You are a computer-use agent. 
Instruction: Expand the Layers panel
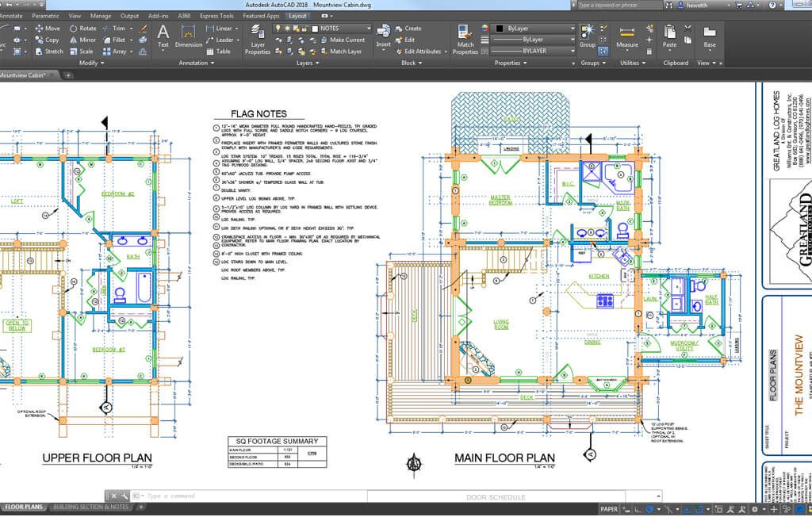coord(308,63)
